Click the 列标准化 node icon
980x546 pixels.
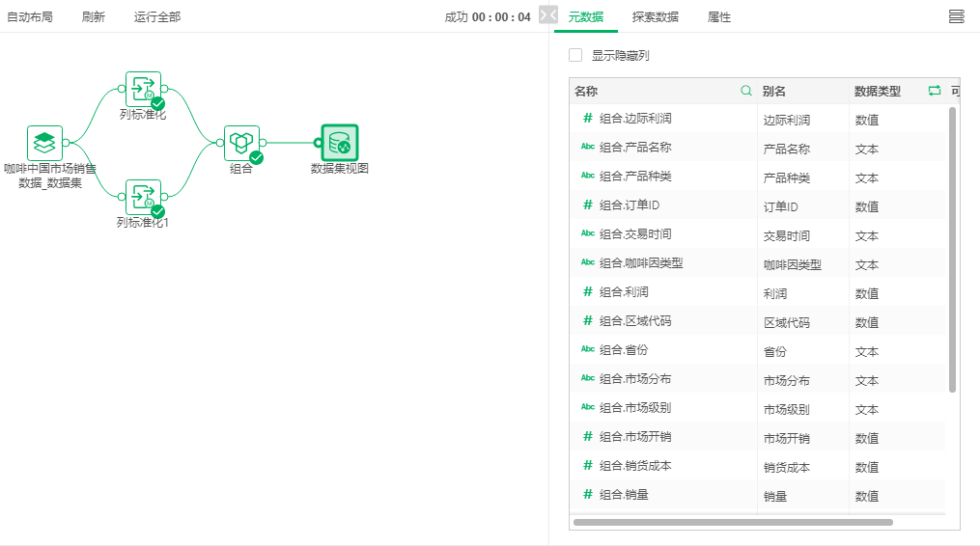click(x=143, y=89)
